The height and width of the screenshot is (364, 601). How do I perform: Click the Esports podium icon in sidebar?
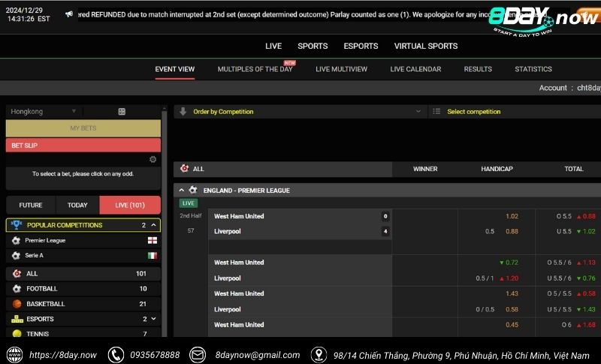click(17, 319)
